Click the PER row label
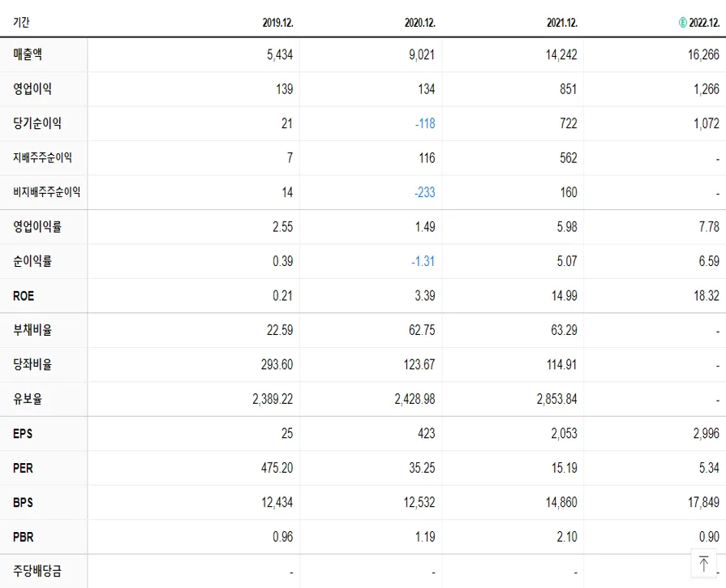The height and width of the screenshot is (588, 726). coord(23,468)
